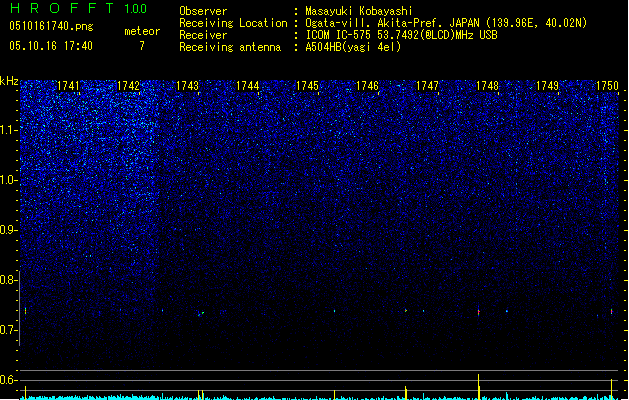Click the 0.7 kHz frequency label
Image resolution: width=629 pixels, height=400 pixels.
8,330
